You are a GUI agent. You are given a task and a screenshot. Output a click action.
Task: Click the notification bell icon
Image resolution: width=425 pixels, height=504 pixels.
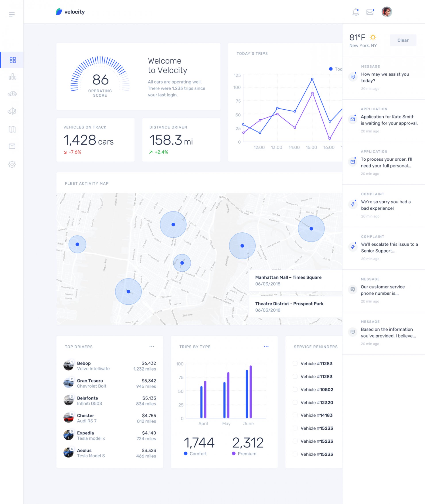coord(356,12)
